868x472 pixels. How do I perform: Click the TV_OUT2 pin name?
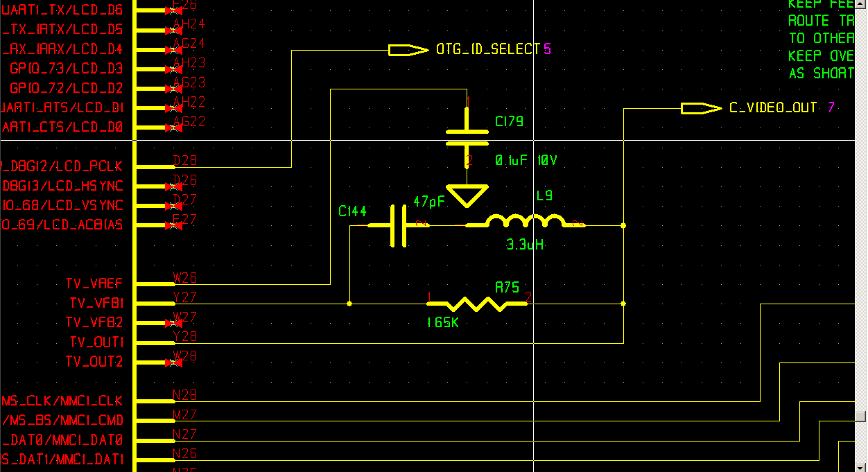coord(94,362)
